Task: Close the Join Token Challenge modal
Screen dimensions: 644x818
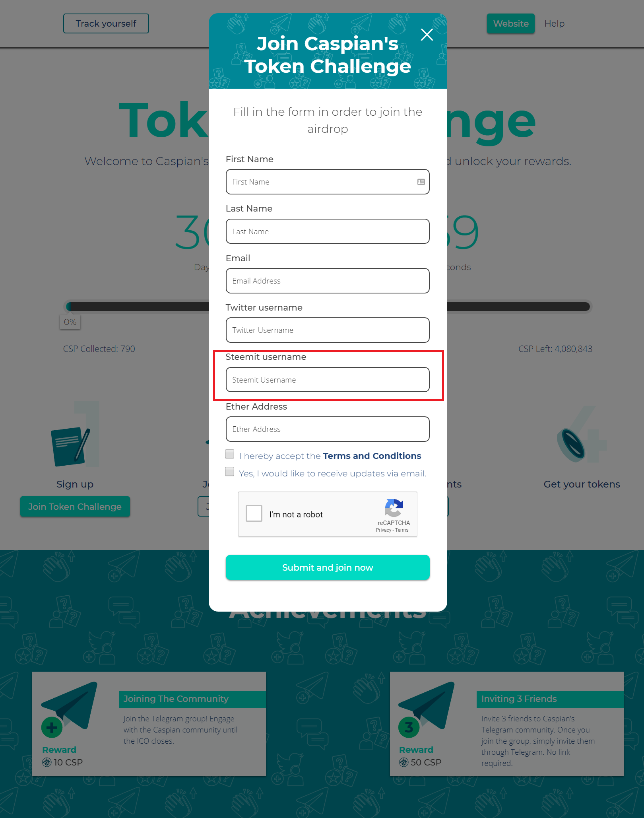Action: tap(427, 35)
